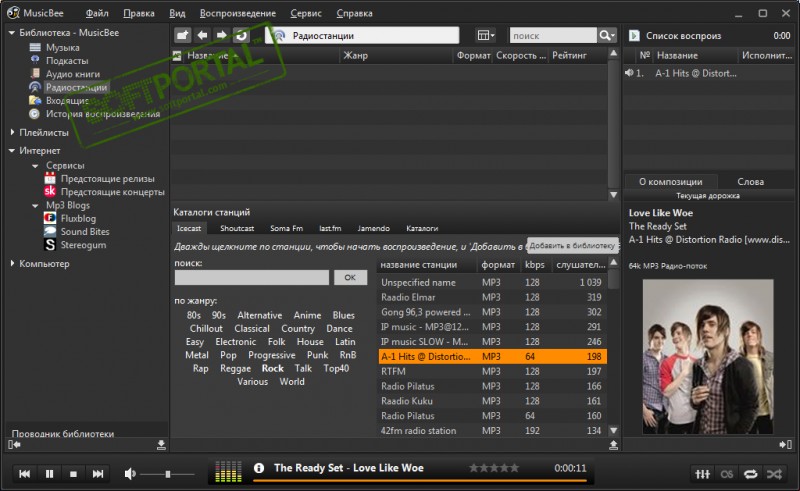Toggle the last.fm scrobbling icon

(x=727, y=473)
